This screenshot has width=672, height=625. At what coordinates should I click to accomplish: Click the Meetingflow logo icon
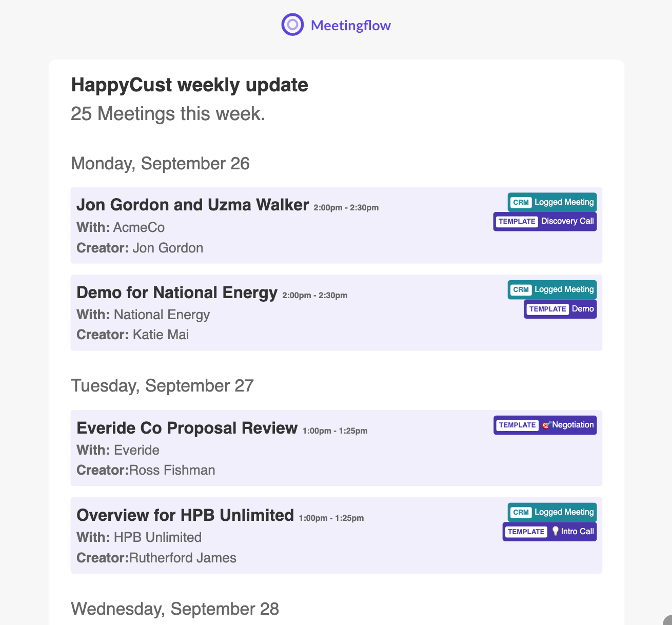tap(292, 25)
